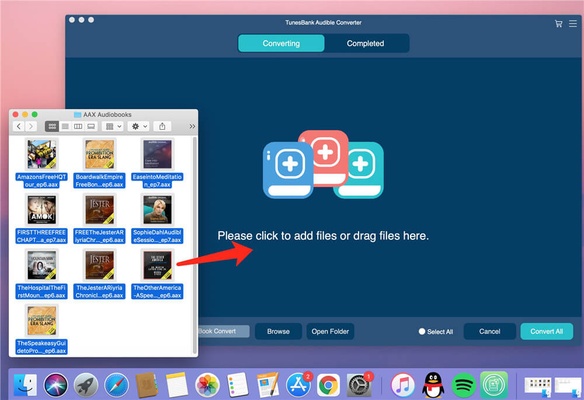Click the SophieDahlAudibleSessio..._ep7.aax file name
The image size is (584, 400).
point(157,236)
